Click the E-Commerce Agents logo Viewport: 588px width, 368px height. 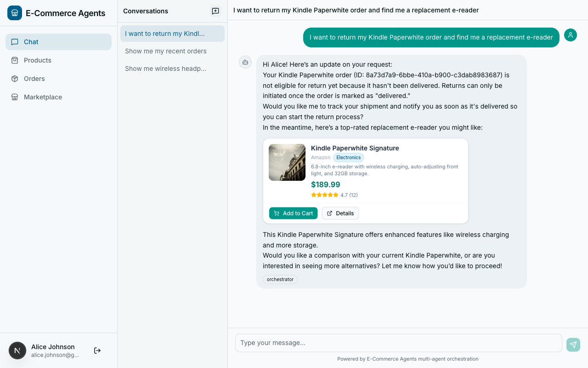pos(15,13)
